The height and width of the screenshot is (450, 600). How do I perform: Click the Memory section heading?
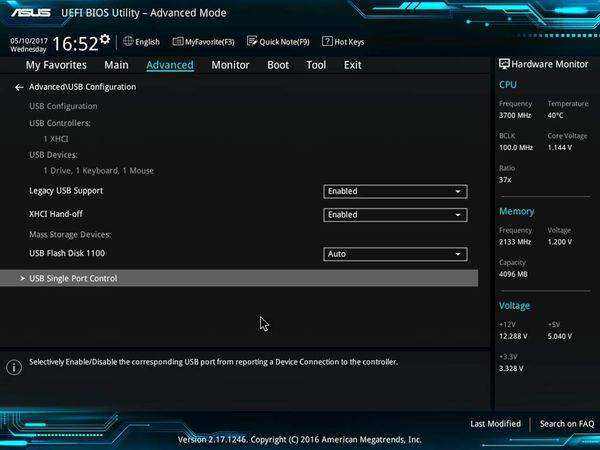pyautogui.click(x=517, y=211)
